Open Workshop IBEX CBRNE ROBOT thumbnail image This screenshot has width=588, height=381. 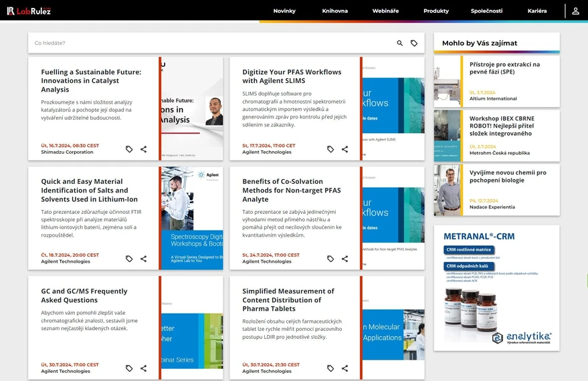pos(447,135)
